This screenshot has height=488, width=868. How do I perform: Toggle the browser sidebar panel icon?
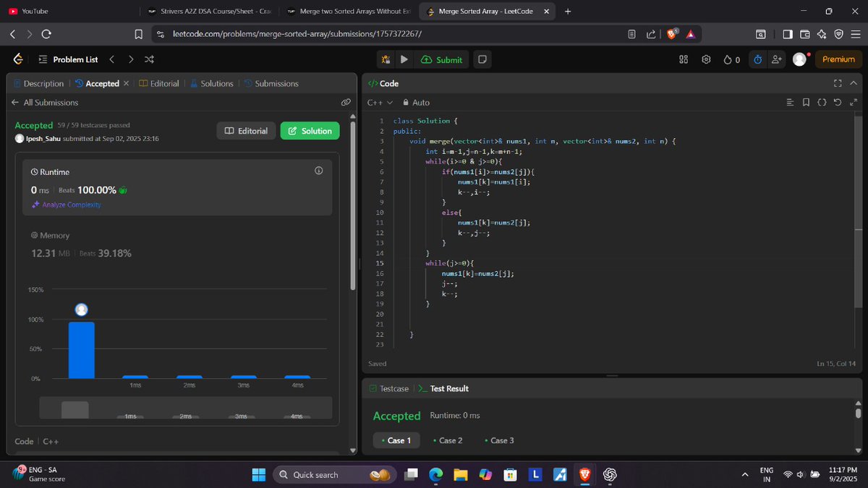click(788, 34)
